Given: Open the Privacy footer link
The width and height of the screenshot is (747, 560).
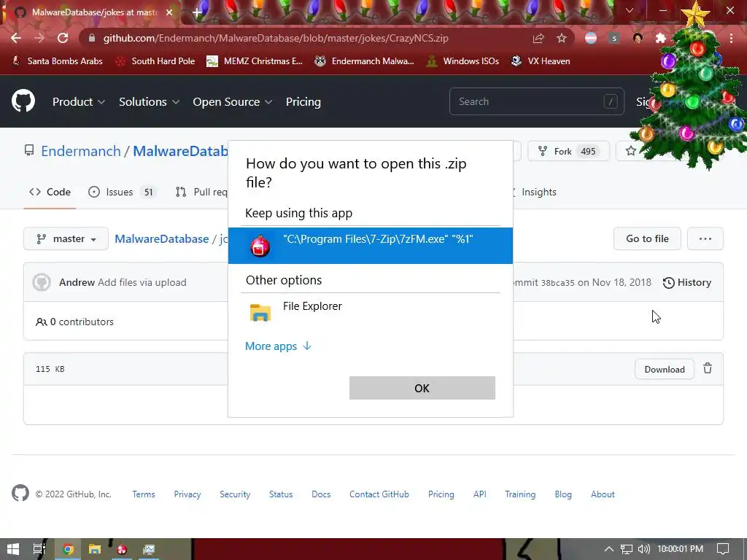Looking at the screenshot, I should (x=187, y=494).
